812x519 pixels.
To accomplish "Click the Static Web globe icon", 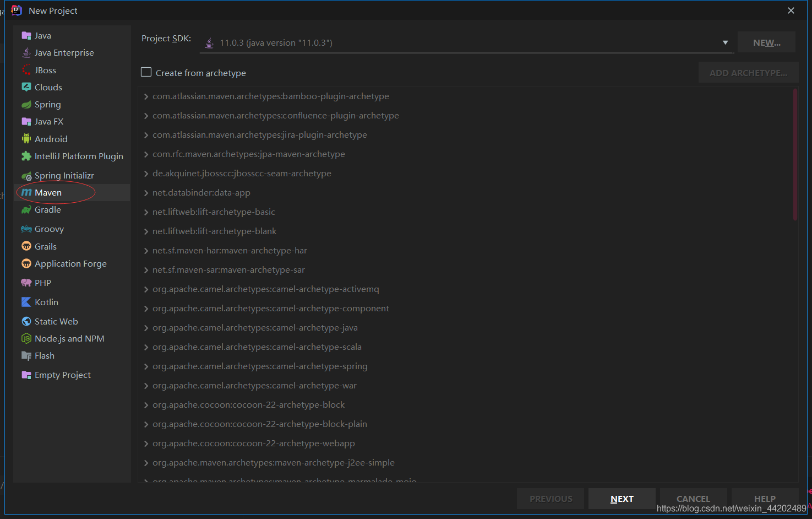I will 26,321.
